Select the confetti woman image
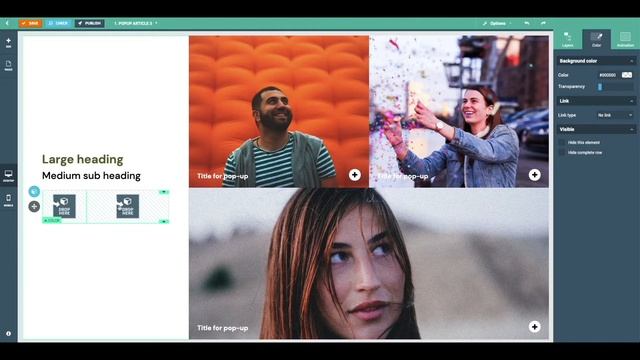The width and height of the screenshot is (640, 360). click(459, 111)
